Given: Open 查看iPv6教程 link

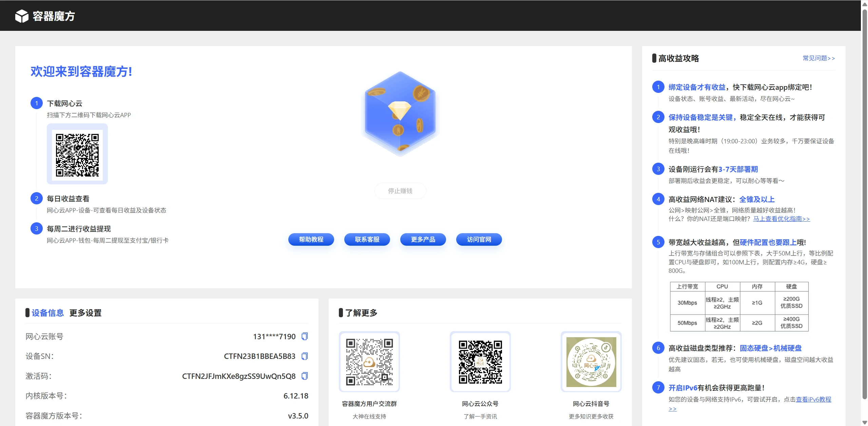Looking at the screenshot, I should coord(813,399).
